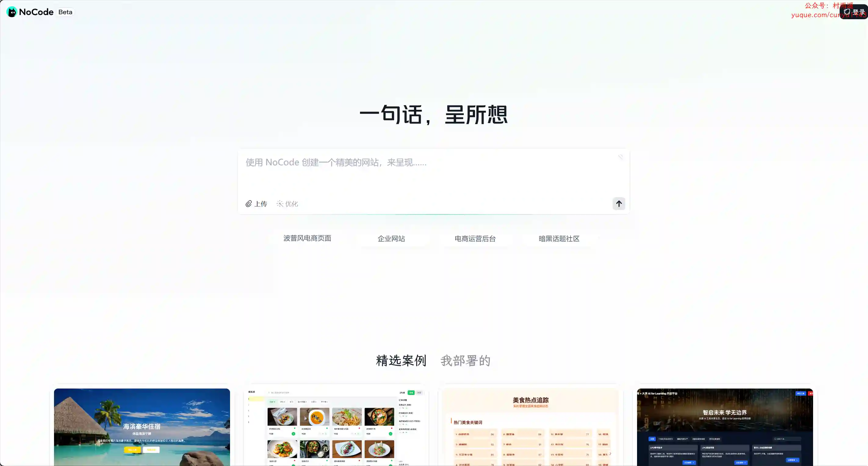The width and height of the screenshot is (868, 466).
Task: Click the paperclip 上传 upload icon
Action: tap(249, 204)
